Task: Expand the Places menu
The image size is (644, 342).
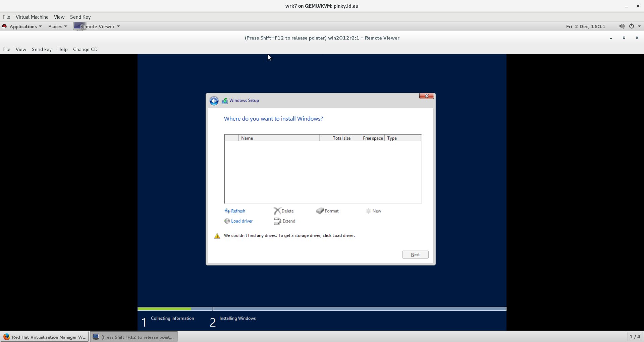Action: point(57,26)
